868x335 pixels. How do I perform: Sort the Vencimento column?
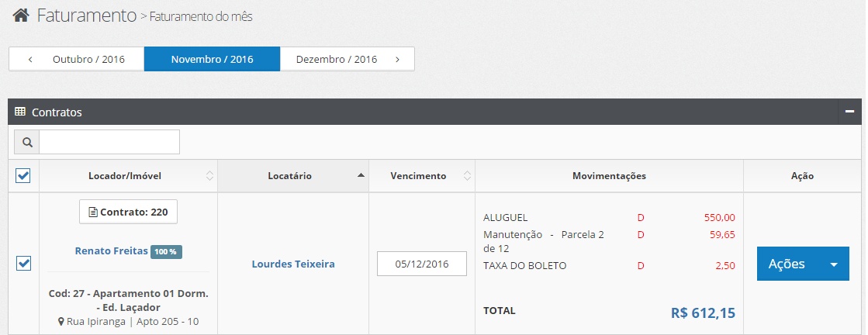467,176
